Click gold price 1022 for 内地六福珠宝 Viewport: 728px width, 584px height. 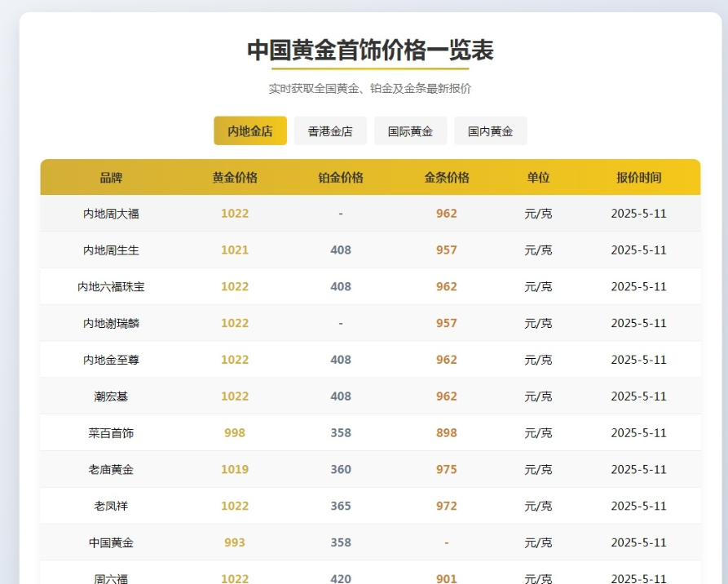(x=235, y=286)
